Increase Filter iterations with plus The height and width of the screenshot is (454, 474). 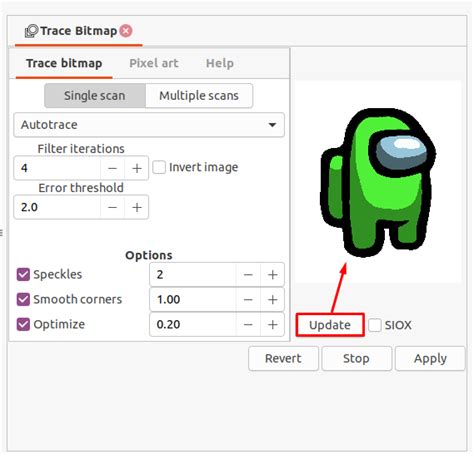click(137, 168)
